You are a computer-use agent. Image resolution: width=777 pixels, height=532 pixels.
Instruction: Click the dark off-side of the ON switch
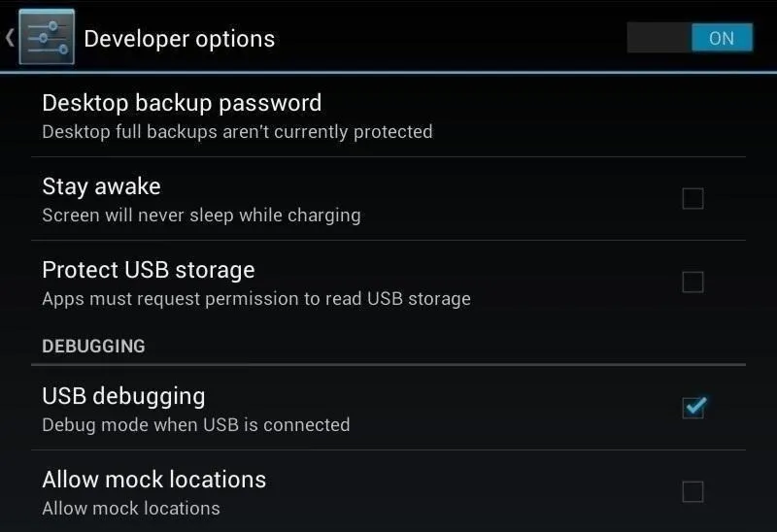[659, 38]
